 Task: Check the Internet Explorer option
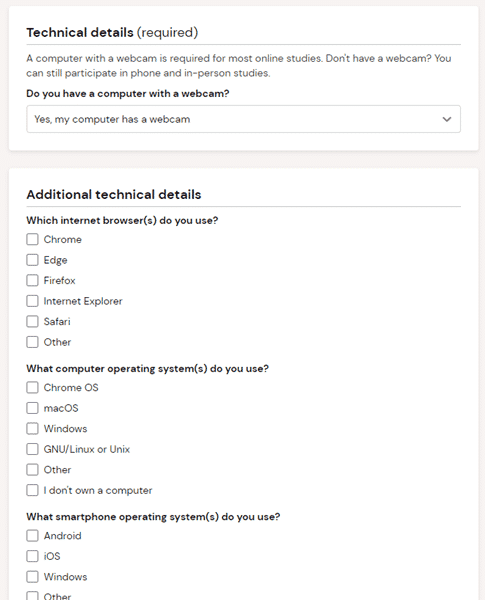(x=33, y=301)
